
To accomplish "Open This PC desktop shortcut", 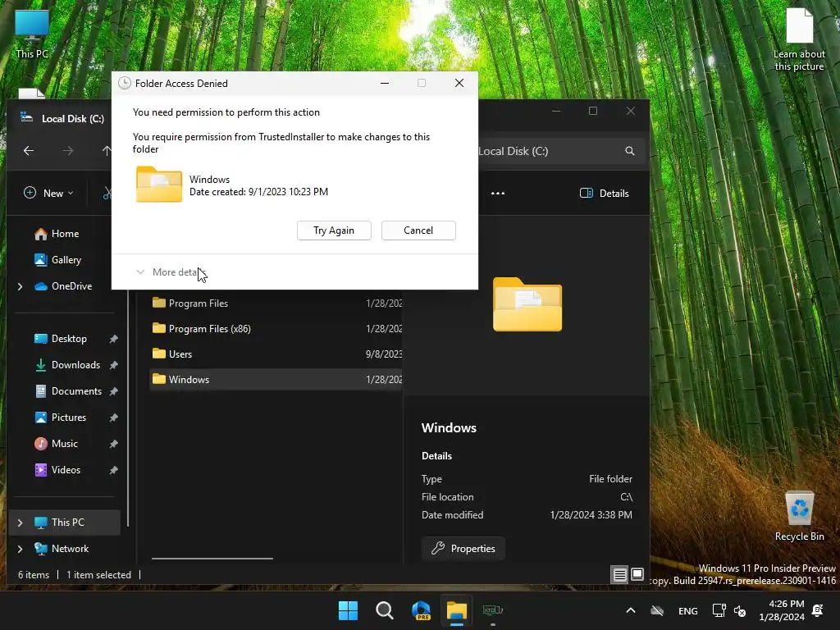I will [x=32, y=34].
